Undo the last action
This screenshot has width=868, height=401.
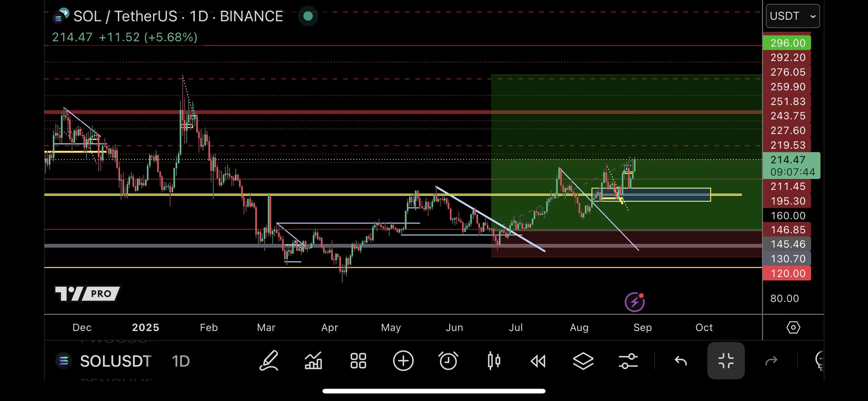pos(681,361)
